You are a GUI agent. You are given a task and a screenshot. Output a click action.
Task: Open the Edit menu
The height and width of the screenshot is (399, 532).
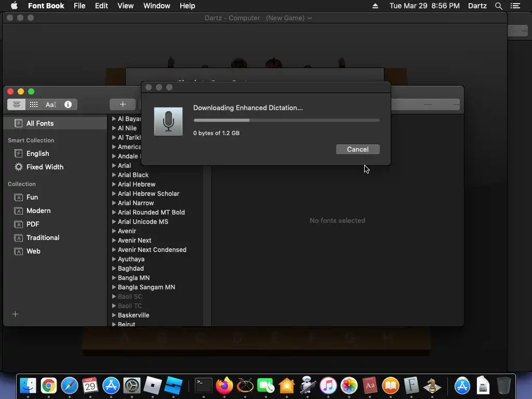[101, 6]
